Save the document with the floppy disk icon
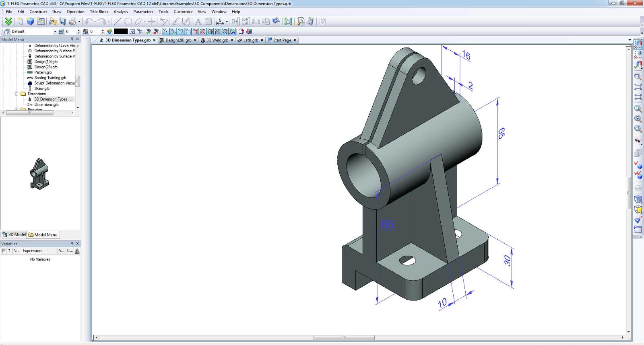The height and width of the screenshot is (345, 644). pyautogui.click(x=63, y=21)
